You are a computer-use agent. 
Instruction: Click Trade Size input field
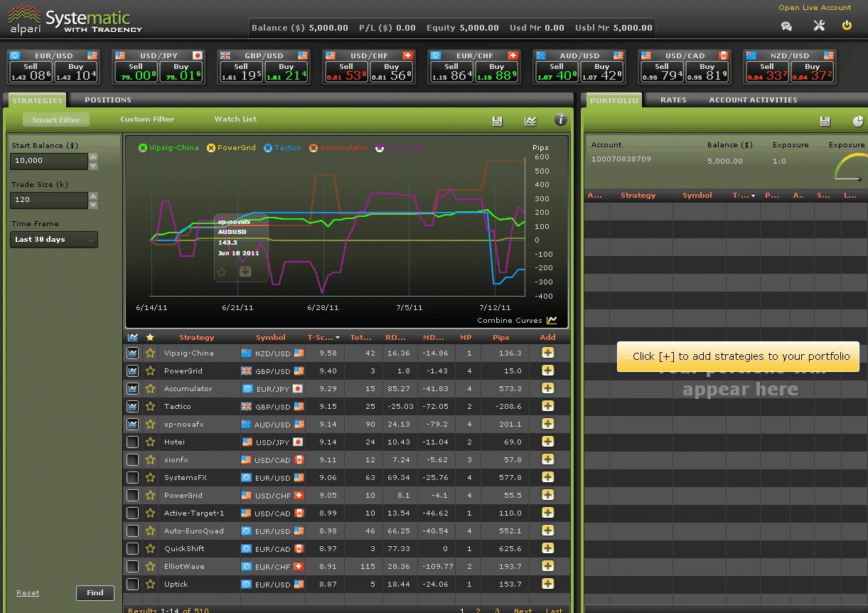click(x=49, y=201)
